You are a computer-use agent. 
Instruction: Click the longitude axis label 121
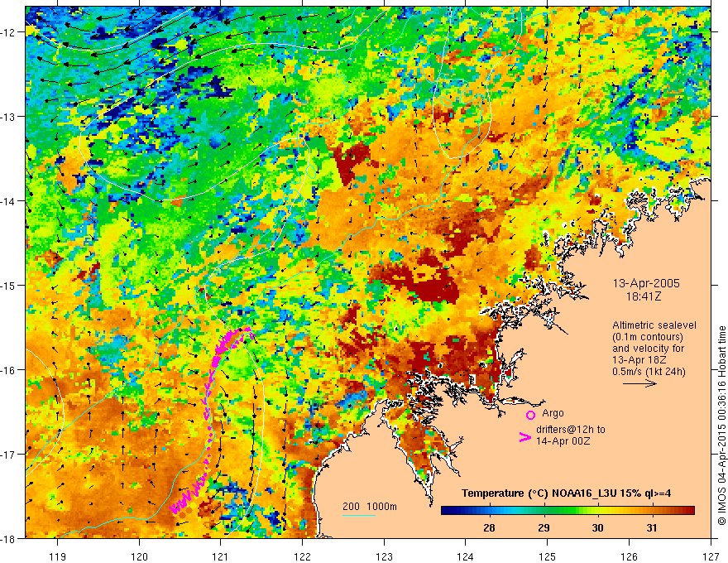[x=221, y=556]
